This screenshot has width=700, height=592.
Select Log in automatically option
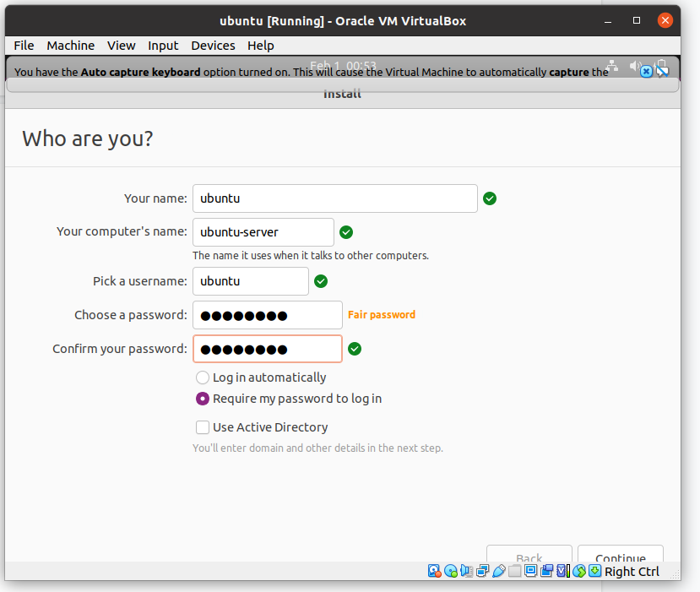(203, 377)
